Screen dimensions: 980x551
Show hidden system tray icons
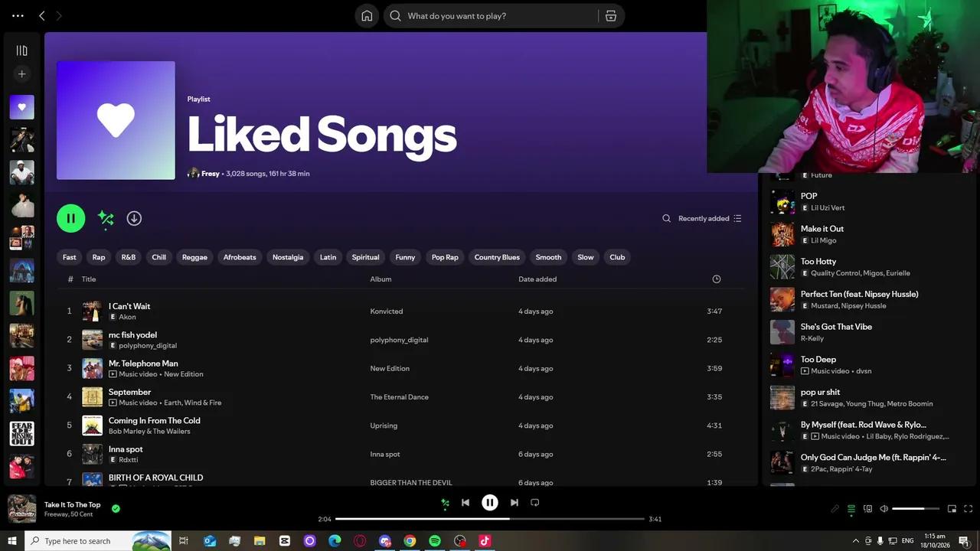(856, 541)
